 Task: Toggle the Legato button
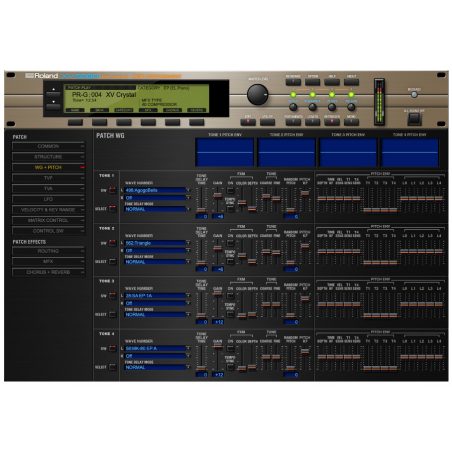[312, 122]
